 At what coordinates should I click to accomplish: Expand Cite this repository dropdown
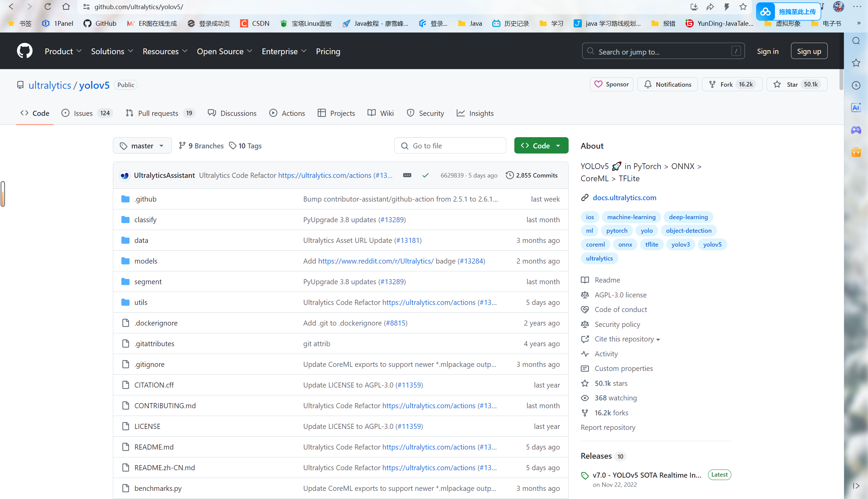point(627,339)
